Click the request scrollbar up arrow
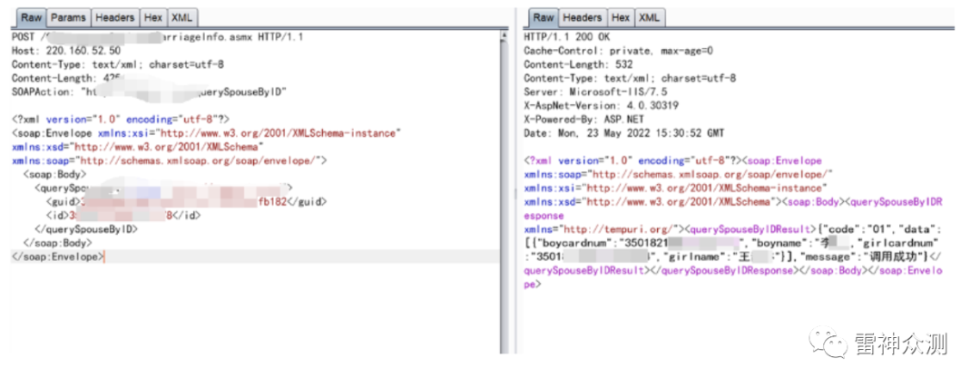This screenshot has width=980, height=387. [x=505, y=35]
